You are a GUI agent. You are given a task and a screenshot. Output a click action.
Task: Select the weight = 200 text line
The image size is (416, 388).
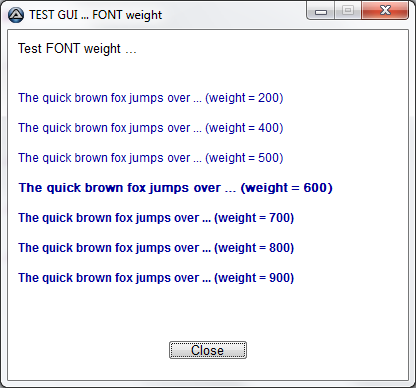[x=151, y=98]
